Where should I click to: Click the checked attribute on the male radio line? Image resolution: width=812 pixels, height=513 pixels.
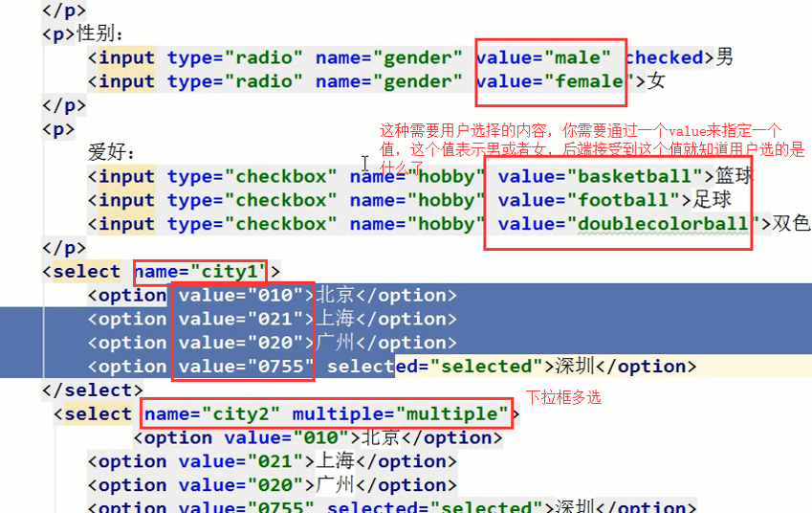[x=665, y=57]
